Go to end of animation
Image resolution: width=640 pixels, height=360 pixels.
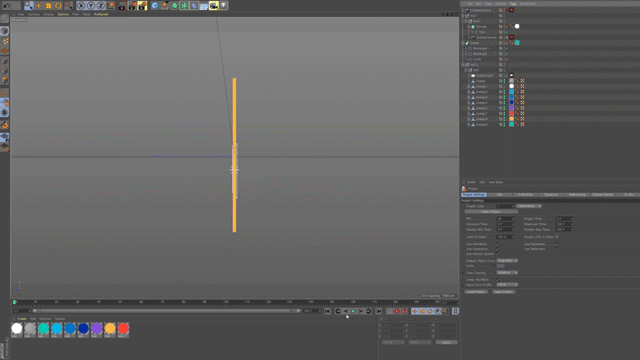379,311
